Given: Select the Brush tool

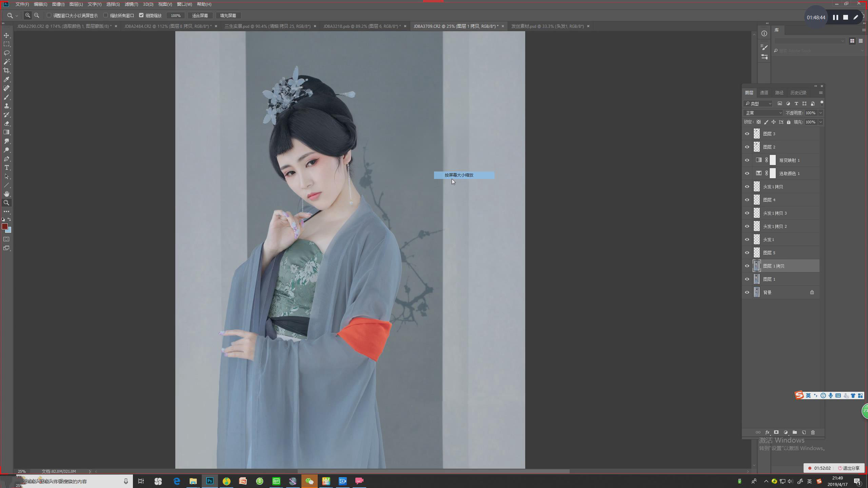Looking at the screenshot, I should click(6, 97).
